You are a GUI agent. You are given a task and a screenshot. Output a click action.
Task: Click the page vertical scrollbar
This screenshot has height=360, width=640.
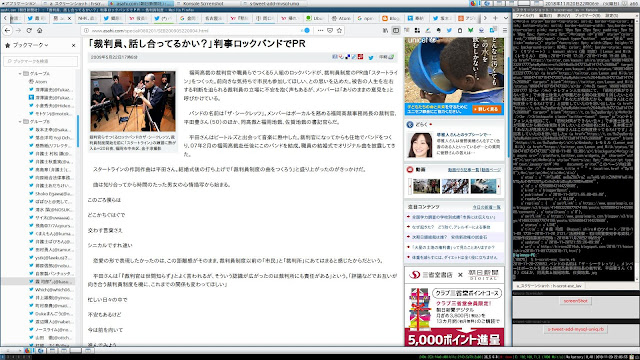coord(509,106)
